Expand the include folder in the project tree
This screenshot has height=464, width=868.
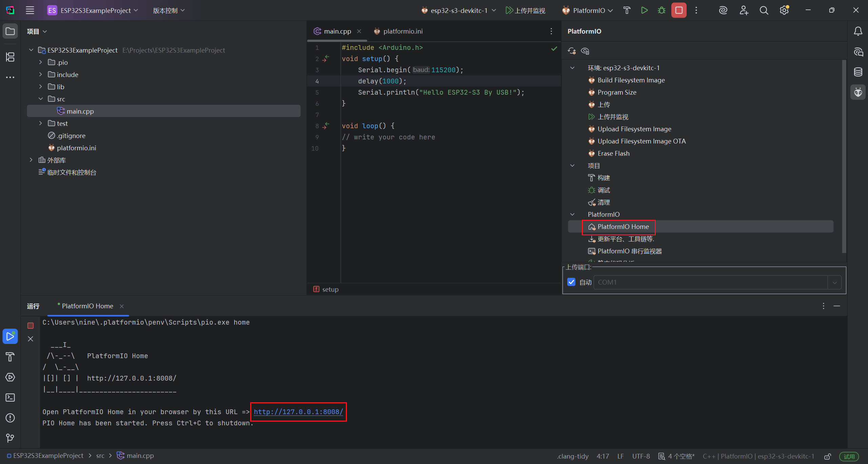[x=41, y=75]
